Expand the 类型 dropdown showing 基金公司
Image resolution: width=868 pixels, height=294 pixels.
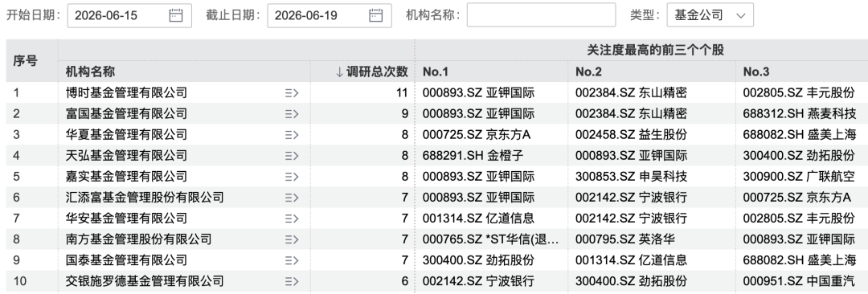710,15
